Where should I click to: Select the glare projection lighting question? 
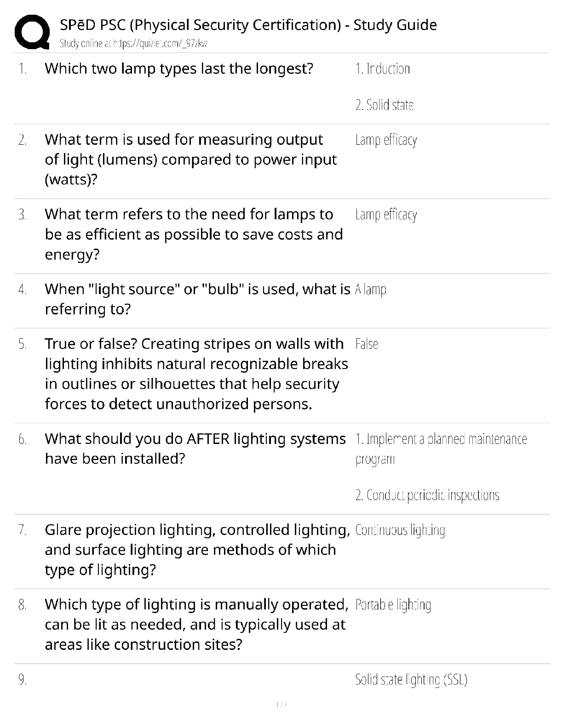pos(197,550)
